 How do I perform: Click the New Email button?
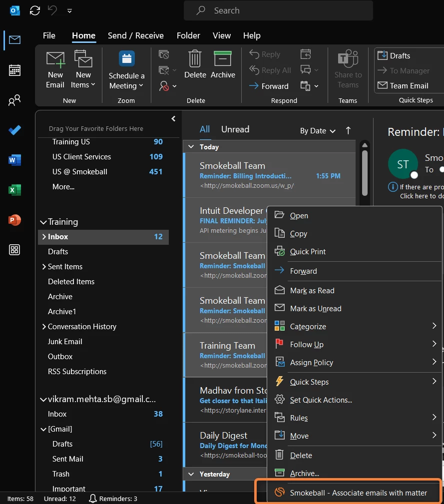click(x=55, y=69)
